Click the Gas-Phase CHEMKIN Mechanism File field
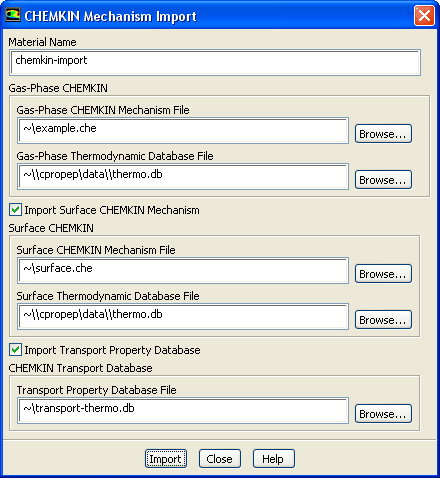The image size is (440, 478). tap(183, 130)
